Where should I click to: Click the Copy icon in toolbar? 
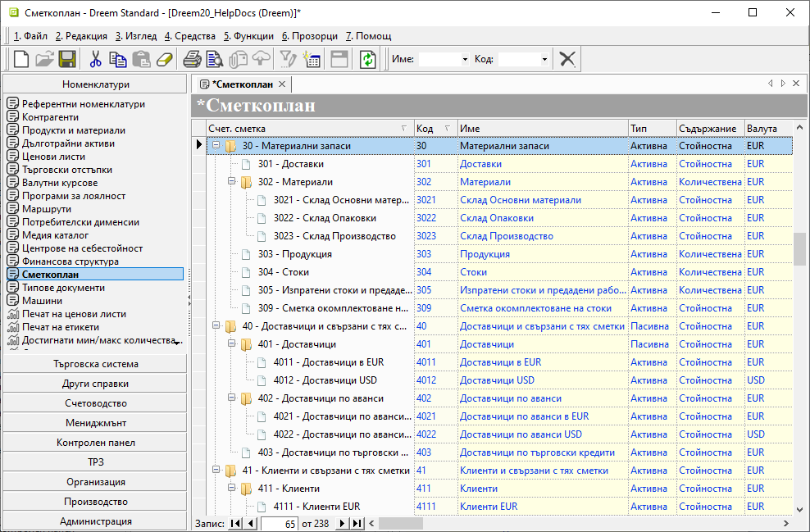[x=118, y=59]
